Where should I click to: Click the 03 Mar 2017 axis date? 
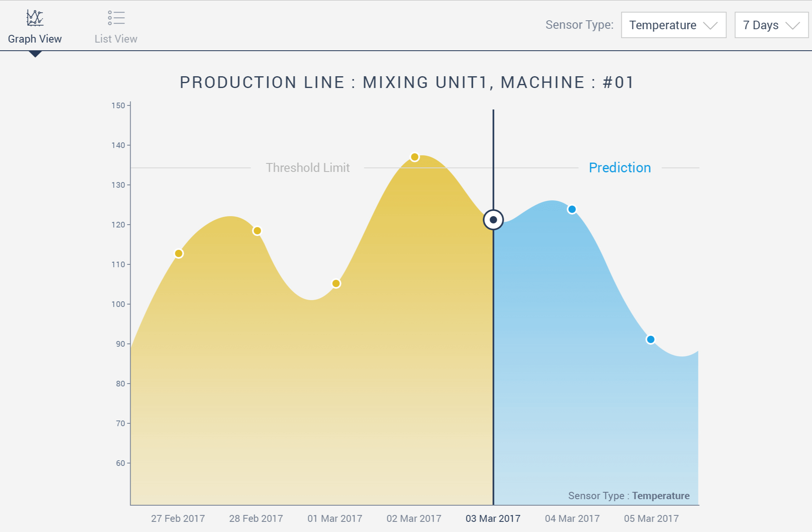tap(493, 518)
